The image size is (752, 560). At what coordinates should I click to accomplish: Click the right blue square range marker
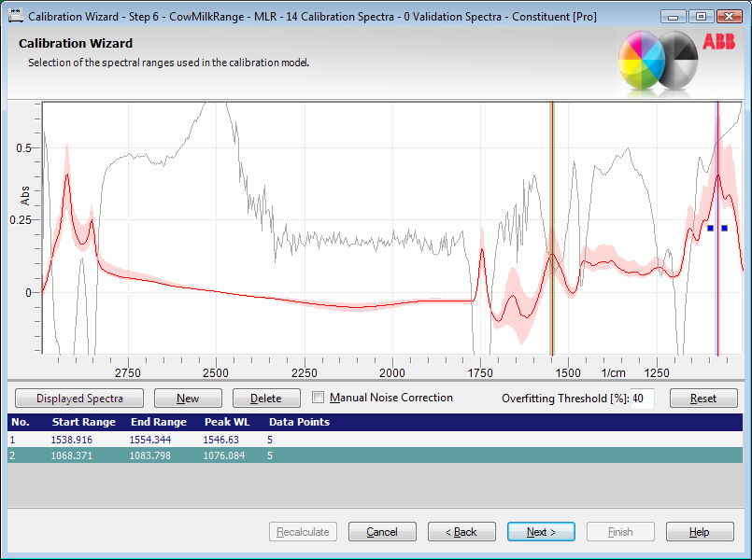click(x=724, y=228)
